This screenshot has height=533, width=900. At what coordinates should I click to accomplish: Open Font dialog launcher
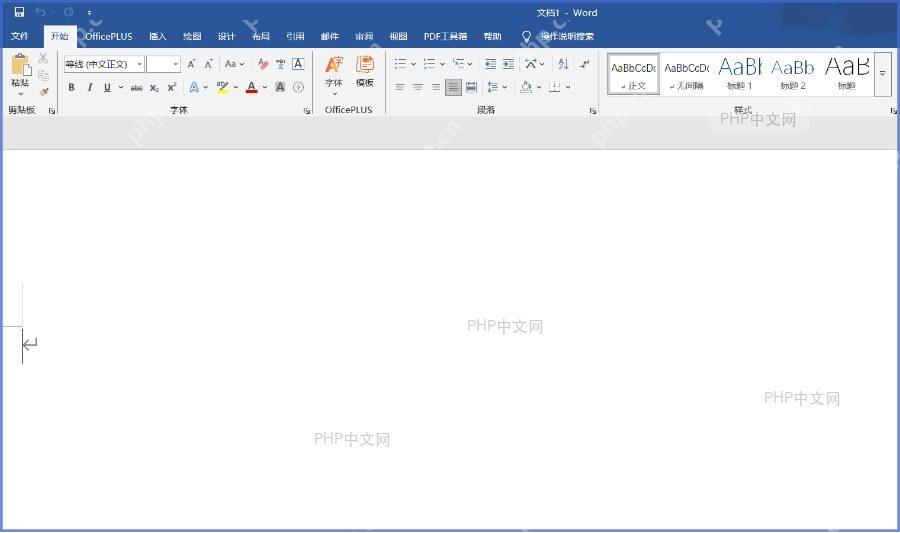[x=307, y=111]
